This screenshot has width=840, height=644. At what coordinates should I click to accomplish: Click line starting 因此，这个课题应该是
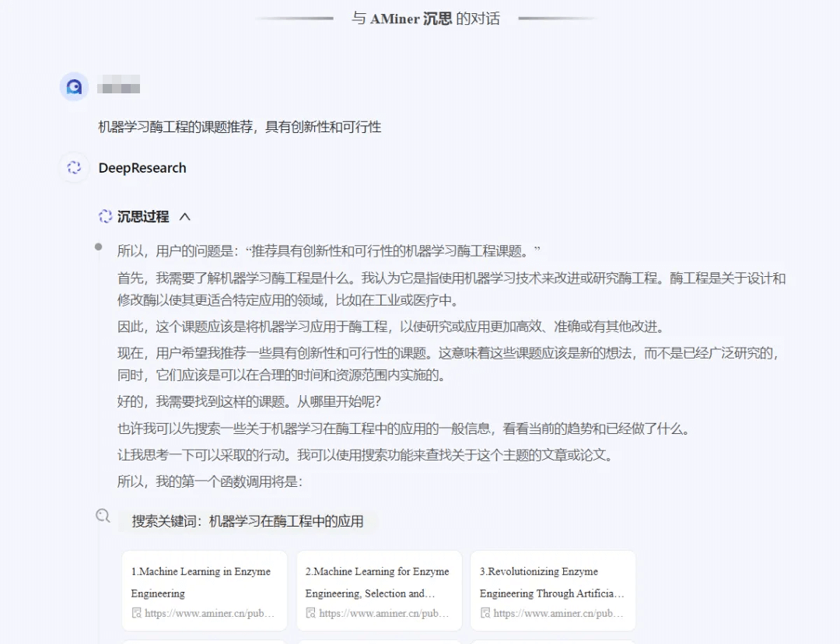click(x=391, y=327)
